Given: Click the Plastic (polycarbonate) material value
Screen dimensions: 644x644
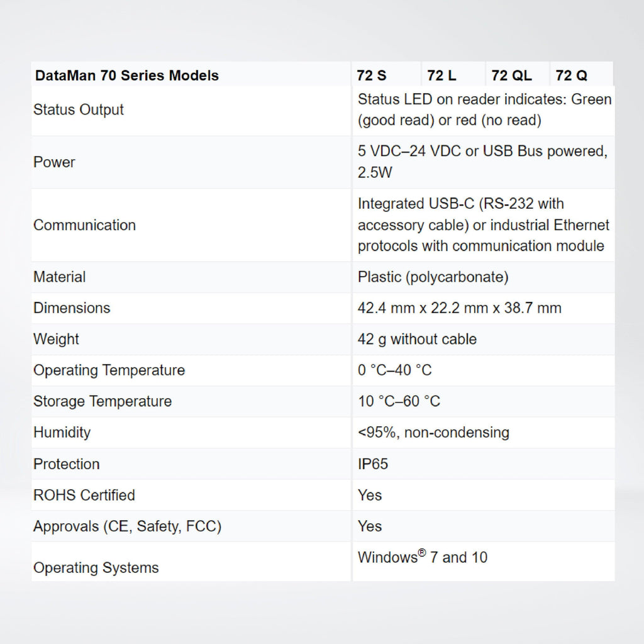Looking at the screenshot, I should [x=433, y=277].
